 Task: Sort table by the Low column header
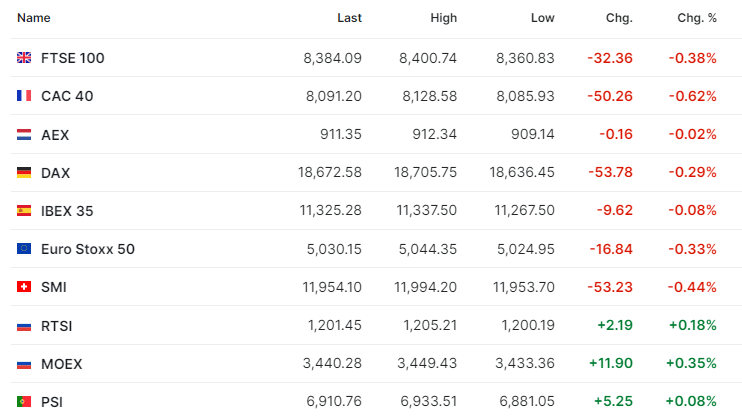tap(542, 18)
